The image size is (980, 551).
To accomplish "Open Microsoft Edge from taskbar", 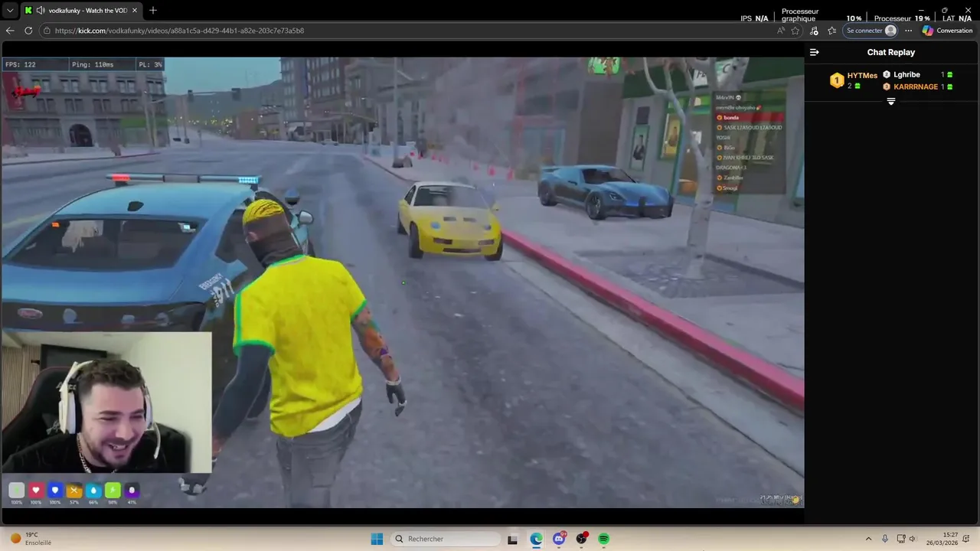I will (536, 539).
